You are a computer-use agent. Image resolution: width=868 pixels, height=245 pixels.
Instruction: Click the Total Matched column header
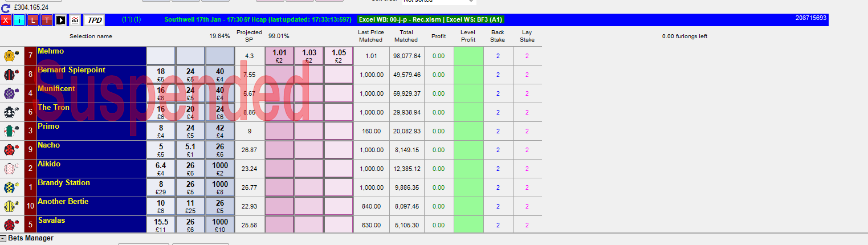(x=406, y=36)
